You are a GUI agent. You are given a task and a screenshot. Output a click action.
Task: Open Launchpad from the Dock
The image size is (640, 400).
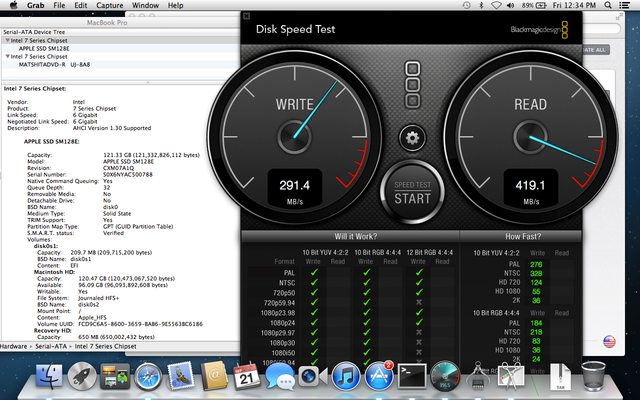pos(82,376)
